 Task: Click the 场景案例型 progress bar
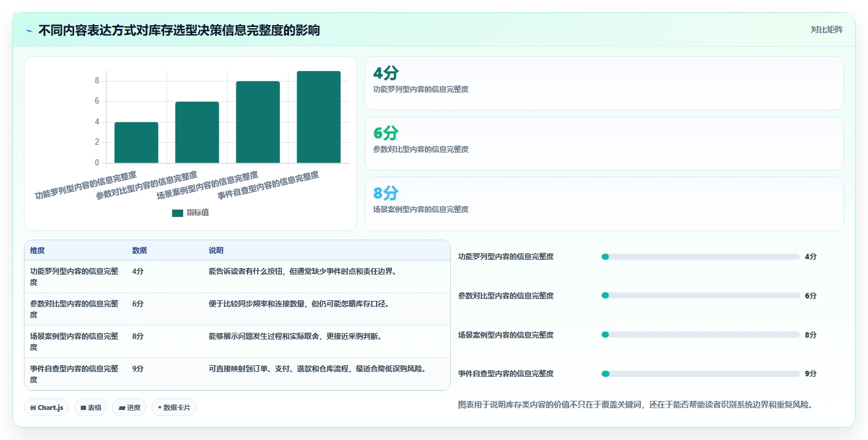point(701,335)
